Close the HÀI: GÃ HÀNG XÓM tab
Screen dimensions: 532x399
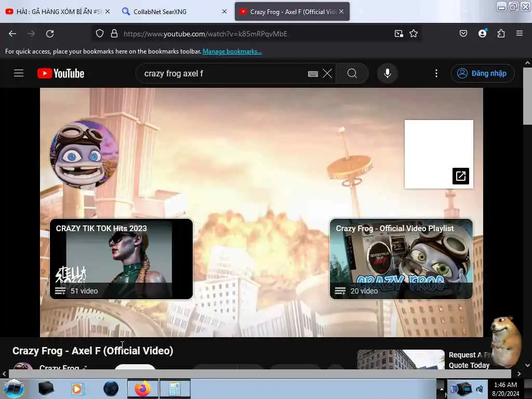click(108, 11)
